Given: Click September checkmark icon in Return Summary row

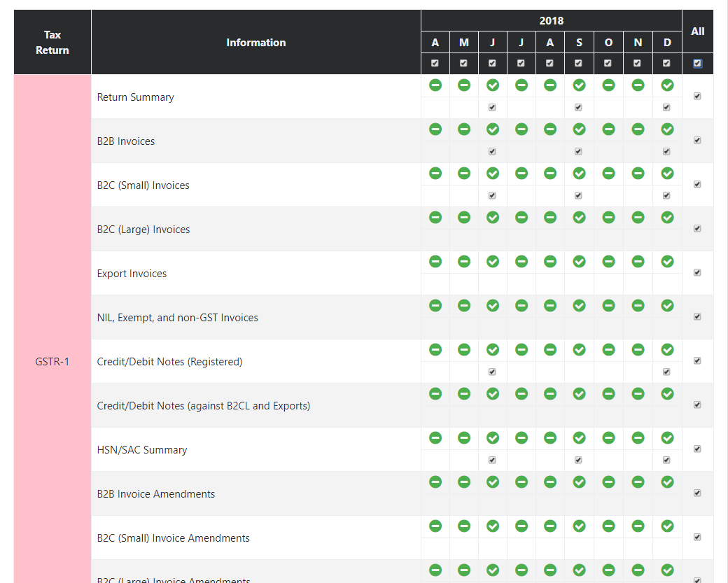Looking at the screenshot, I should (579, 85).
